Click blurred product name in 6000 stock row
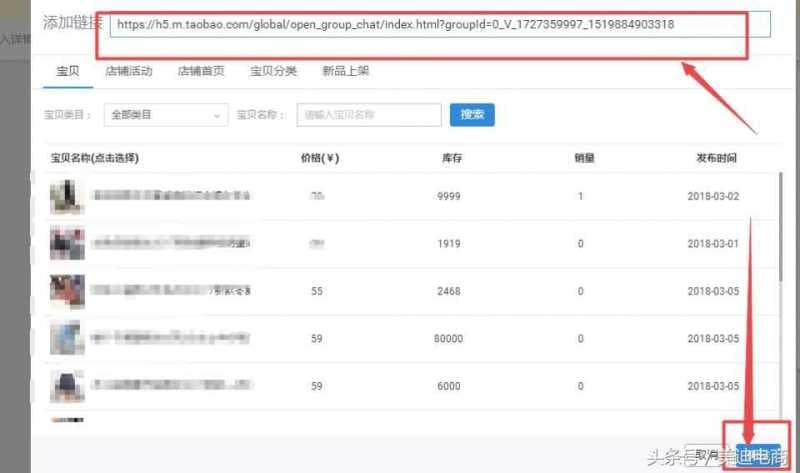This screenshot has width=800, height=473. (171, 385)
